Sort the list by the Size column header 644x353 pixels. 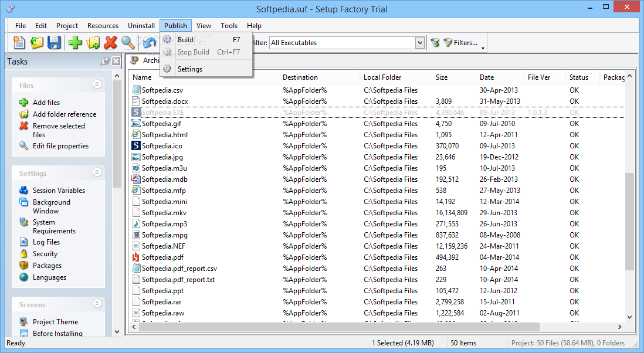click(x=454, y=77)
